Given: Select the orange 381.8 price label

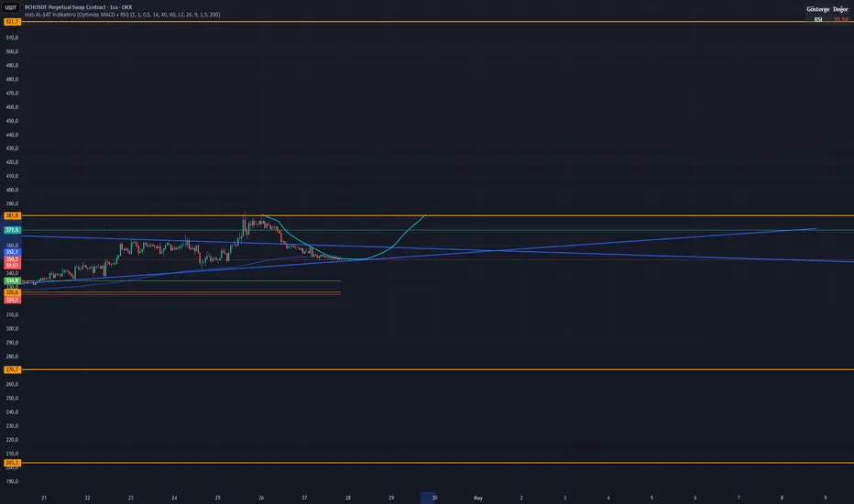Looking at the screenshot, I should click(x=12, y=215).
